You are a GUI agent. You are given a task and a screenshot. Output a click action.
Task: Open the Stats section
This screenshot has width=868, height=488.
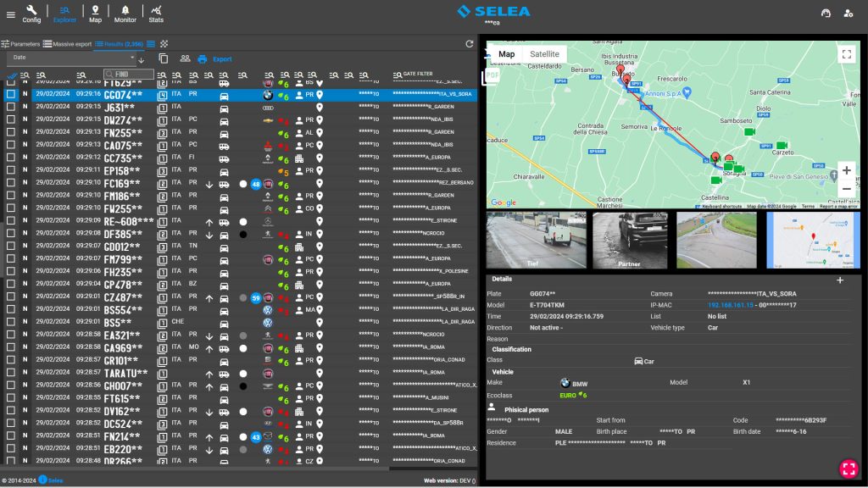[156, 14]
